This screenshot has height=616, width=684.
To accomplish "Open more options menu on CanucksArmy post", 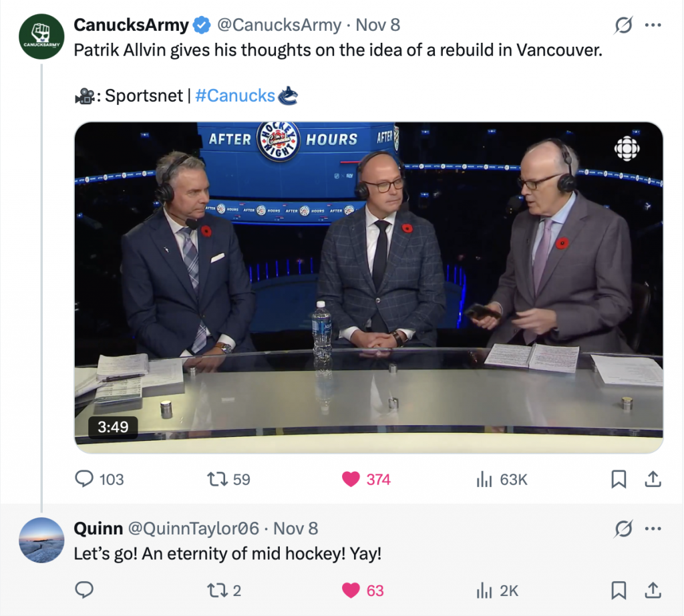I will pyautogui.click(x=653, y=26).
